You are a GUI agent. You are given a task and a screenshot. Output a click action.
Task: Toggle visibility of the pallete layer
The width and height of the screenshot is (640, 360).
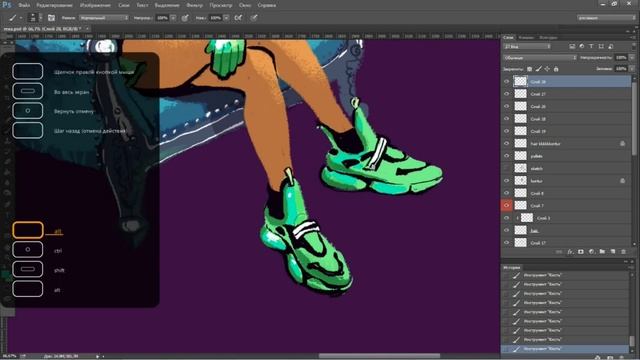tap(507, 156)
